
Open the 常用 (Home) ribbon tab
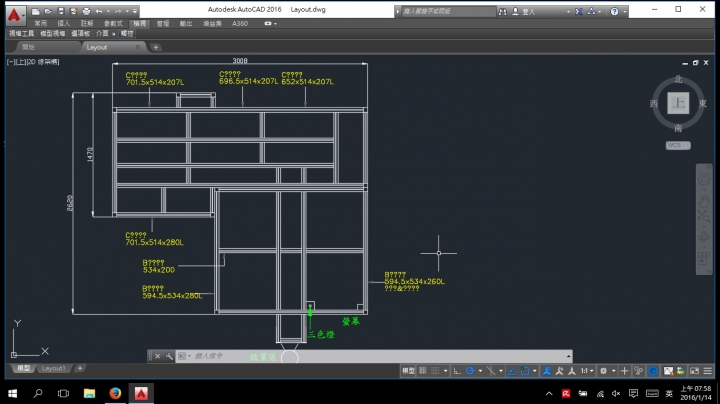point(40,23)
